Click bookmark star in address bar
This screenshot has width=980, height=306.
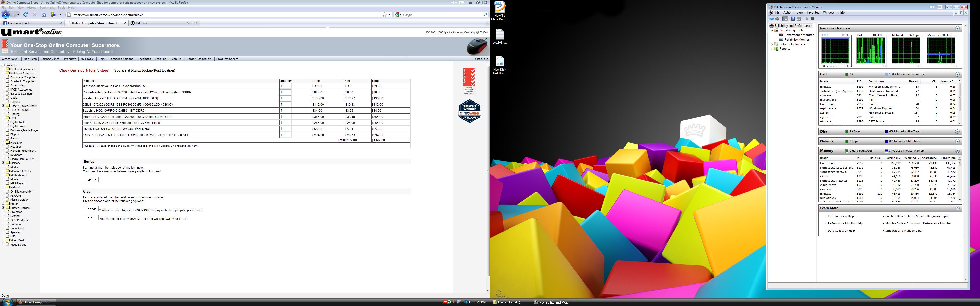click(385, 15)
